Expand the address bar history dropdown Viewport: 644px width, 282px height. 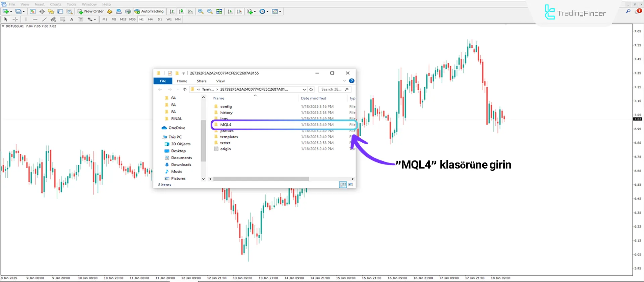click(304, 90)
